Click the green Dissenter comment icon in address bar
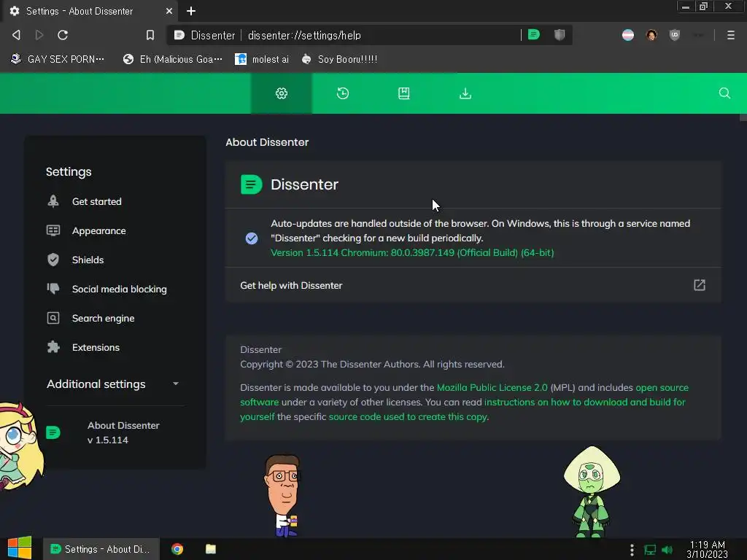747x560 pixels. [534, 34]
